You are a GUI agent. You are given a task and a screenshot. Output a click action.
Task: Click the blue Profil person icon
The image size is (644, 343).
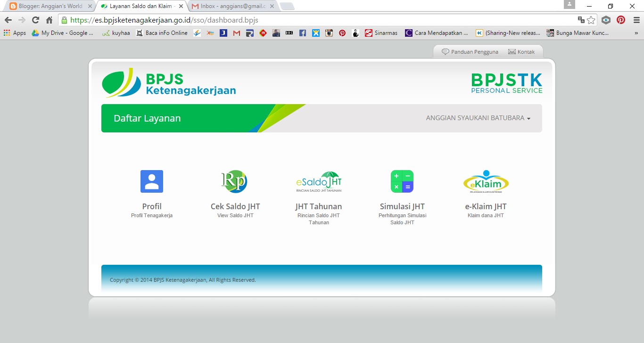[152, 181]
